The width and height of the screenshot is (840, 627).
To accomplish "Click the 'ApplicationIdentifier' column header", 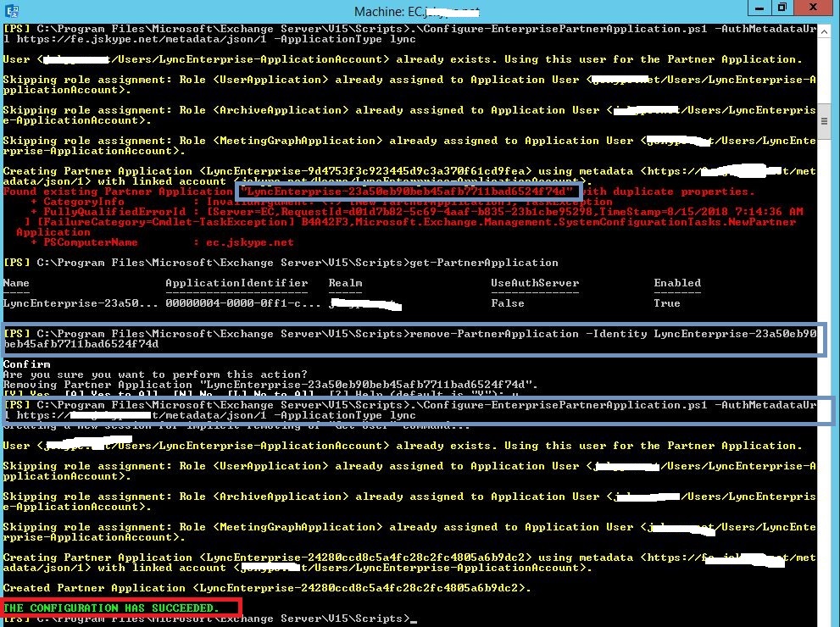I will 236,283.
